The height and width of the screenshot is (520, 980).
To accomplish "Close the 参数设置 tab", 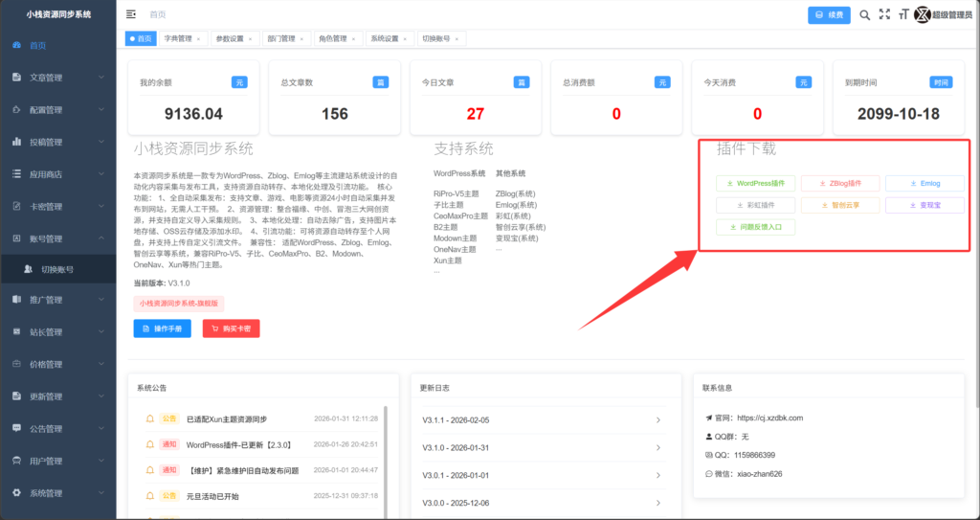I will click(x=250, y=39).
